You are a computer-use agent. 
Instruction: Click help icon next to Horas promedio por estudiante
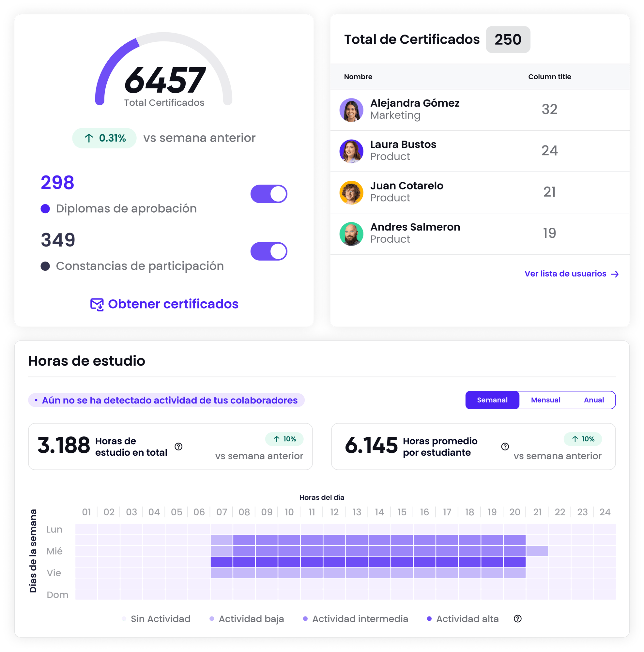(505, 447)
